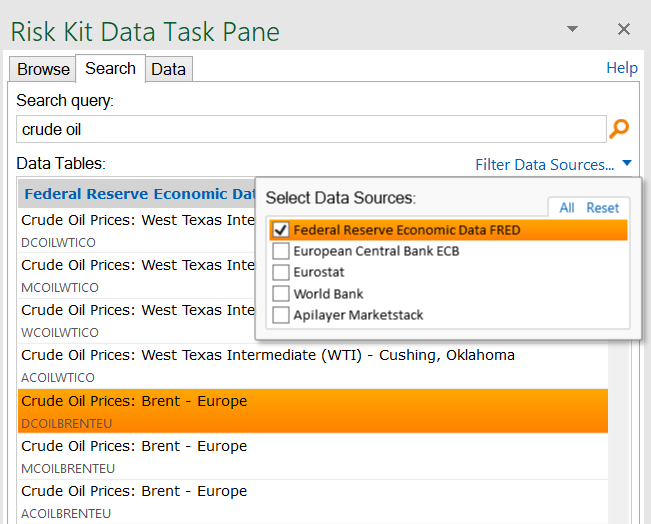This screenshot has height=524, width=651.
Task: Select the ACOILWTICO Cushing, Oklahoma row
Action: tap(313, 366)
